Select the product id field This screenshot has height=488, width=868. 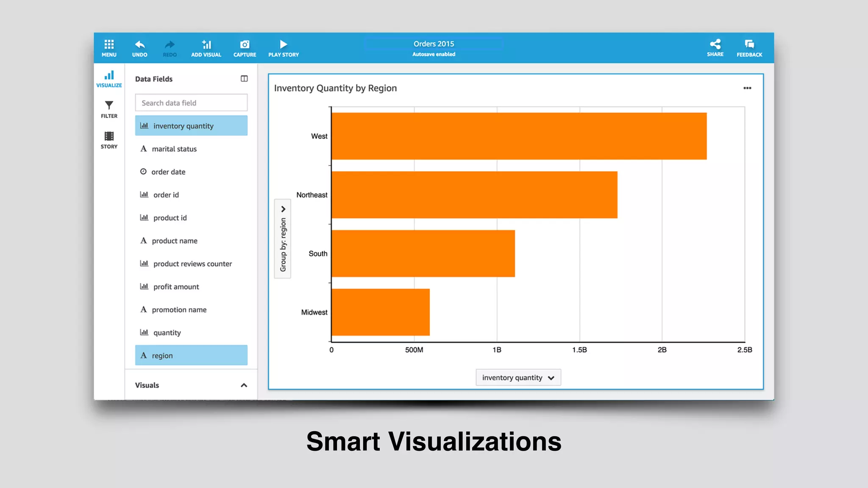point(191,218)
